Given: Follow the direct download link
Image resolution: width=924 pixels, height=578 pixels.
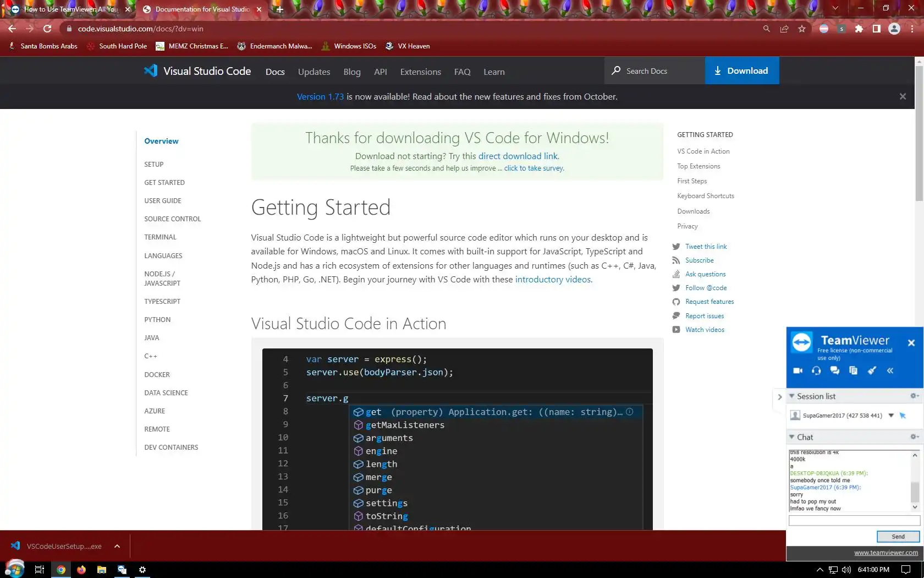Looking at the screenshot, I should pos(518,156).
